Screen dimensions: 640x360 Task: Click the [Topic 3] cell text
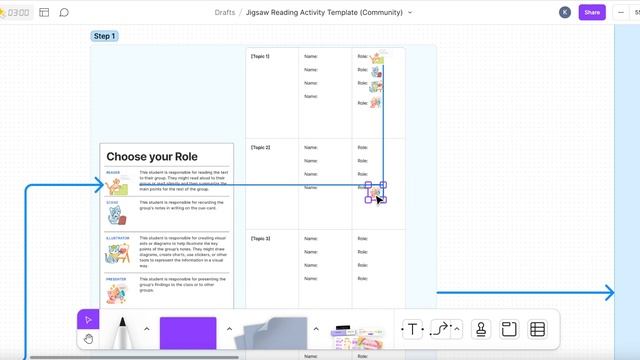pos(260,238)
